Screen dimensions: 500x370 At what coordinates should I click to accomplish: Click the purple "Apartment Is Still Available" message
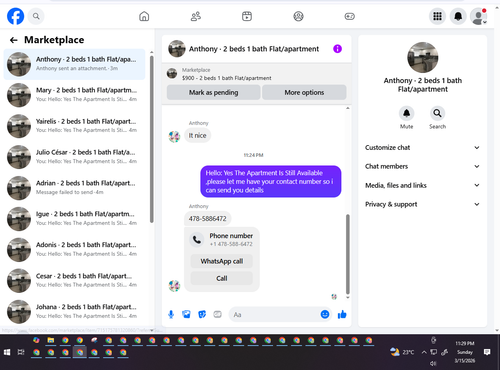(x=271, y=181)
